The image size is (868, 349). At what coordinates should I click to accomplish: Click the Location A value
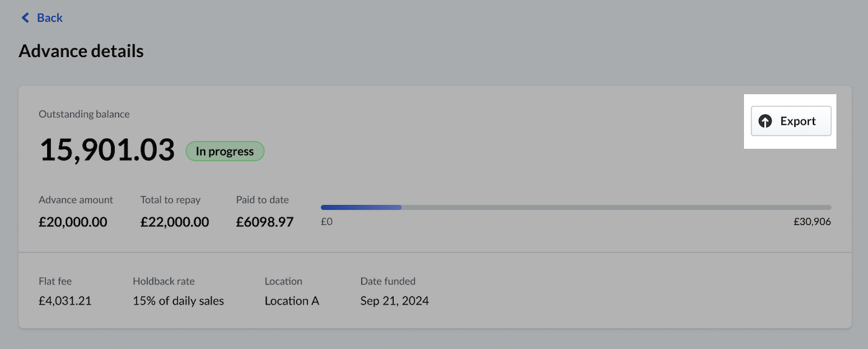click(291, 301)
